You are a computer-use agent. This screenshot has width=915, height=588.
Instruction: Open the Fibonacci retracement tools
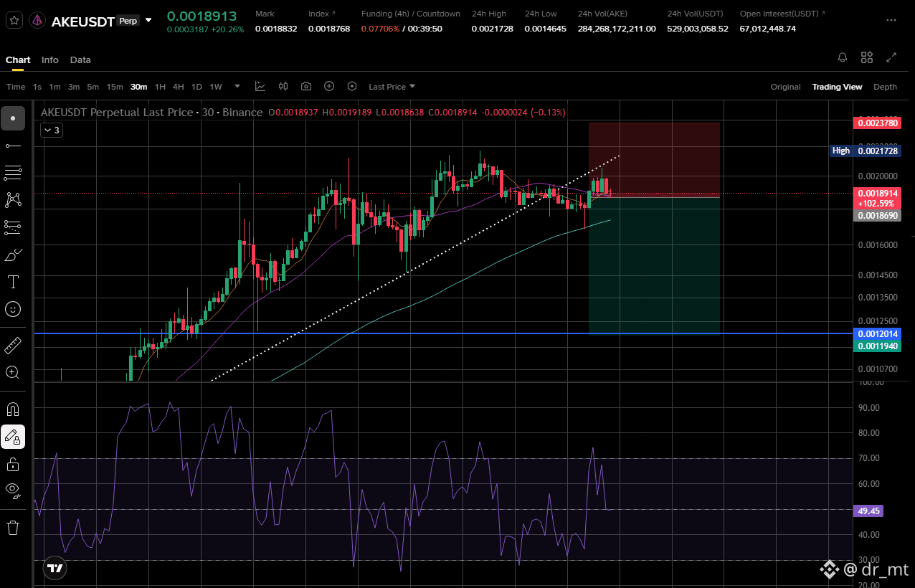(13, 173)
